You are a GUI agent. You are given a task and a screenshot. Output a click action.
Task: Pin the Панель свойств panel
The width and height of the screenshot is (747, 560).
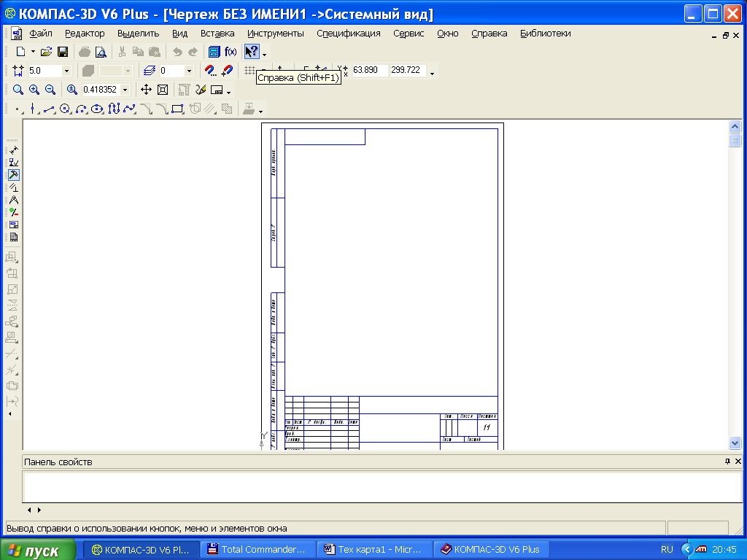click(727, 461)
